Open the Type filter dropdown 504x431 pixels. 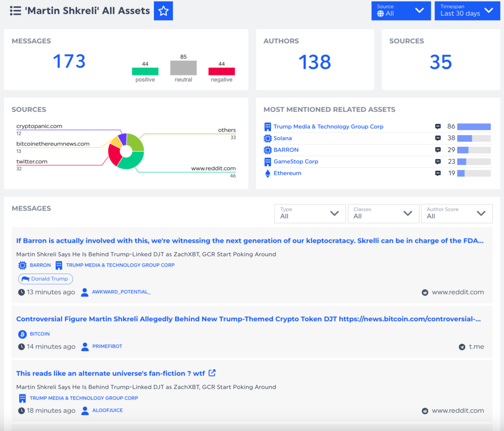tap(310, 213)
